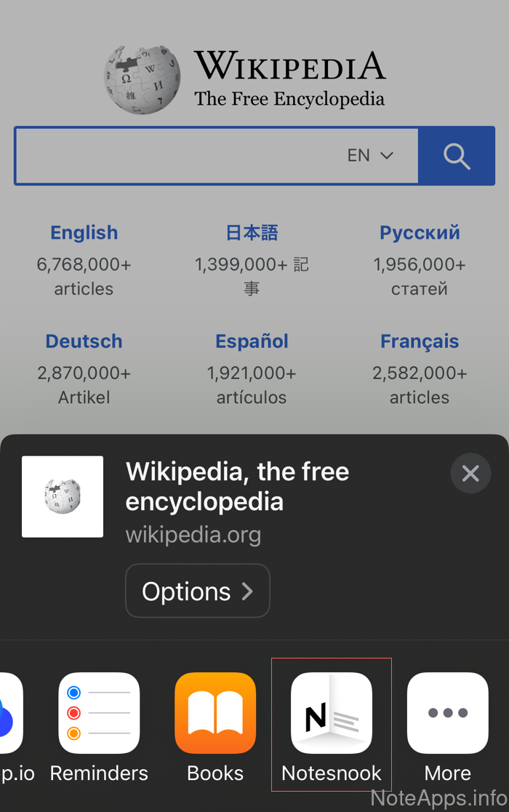Open the Français Wikipedia link
Viewport: 509px width, 812px height.
420,341
